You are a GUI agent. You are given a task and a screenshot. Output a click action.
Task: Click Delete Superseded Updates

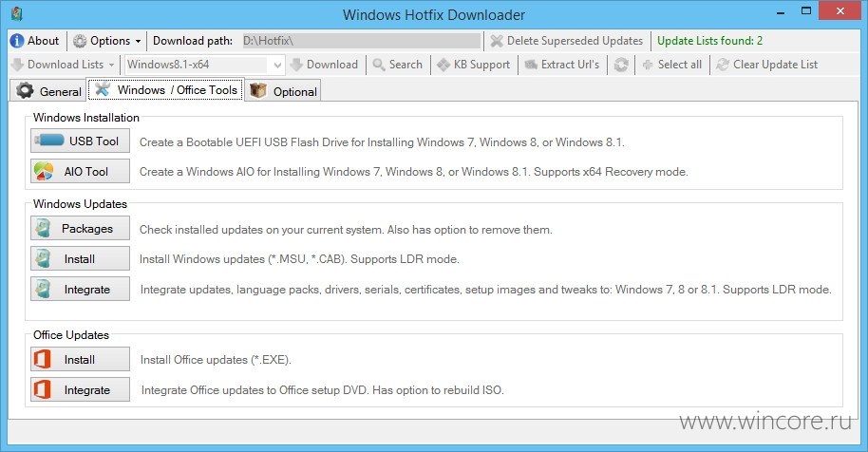click(567, 41)
